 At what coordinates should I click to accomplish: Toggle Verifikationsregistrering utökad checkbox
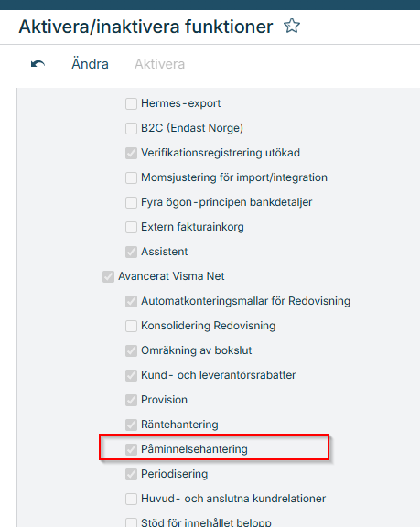tap(131, 153)
